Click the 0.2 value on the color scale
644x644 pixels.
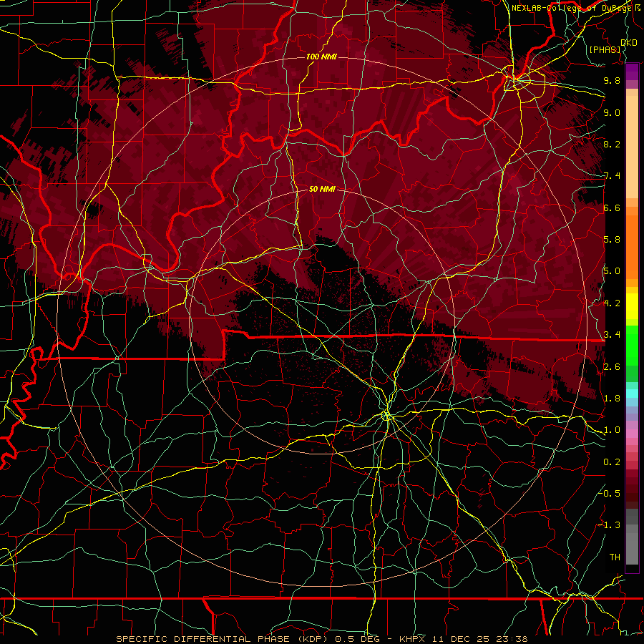[x=612, y=462]
